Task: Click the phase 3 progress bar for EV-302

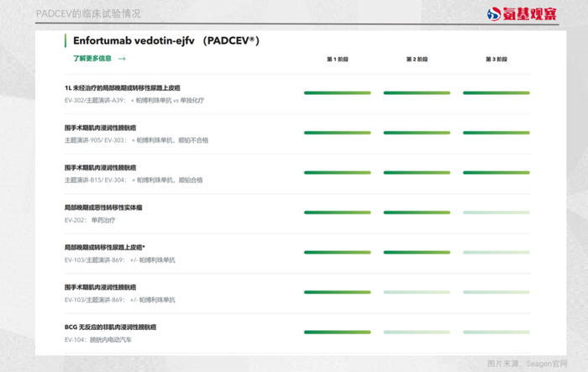Action: pos(496,93)
